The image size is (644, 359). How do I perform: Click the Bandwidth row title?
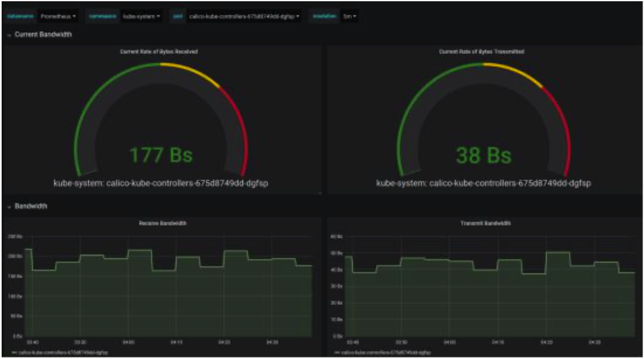point(31,206)
